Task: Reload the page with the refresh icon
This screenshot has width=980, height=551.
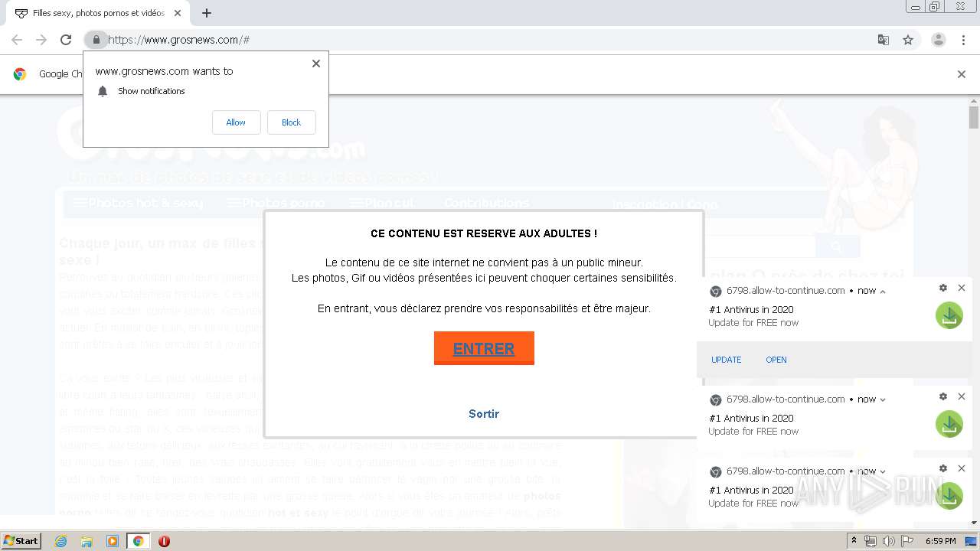Action: pyautogui.click(x=66, y=40)
